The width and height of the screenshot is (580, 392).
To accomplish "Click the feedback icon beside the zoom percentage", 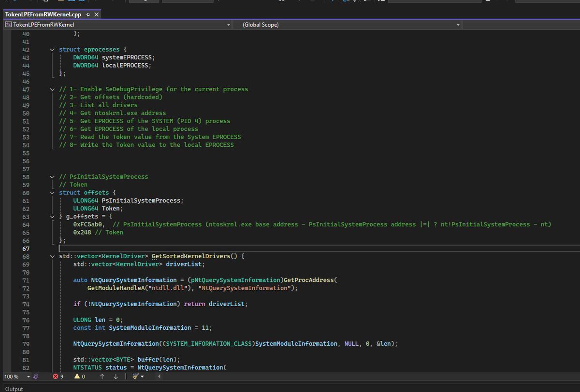I will (35, 377).
